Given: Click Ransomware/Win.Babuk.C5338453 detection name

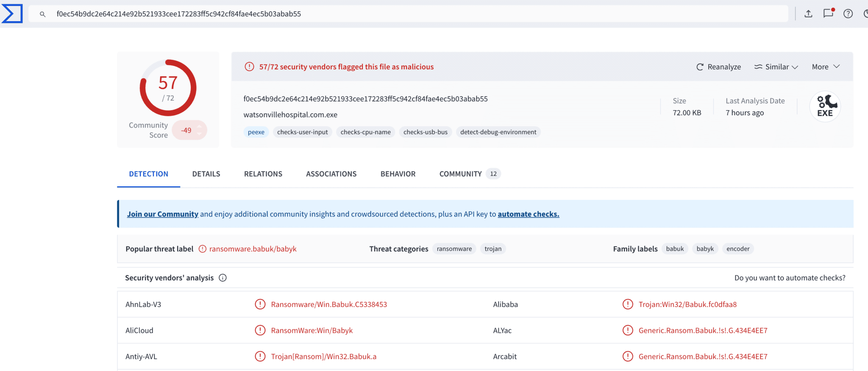Looking at the screenshot, I should (329, 305).
